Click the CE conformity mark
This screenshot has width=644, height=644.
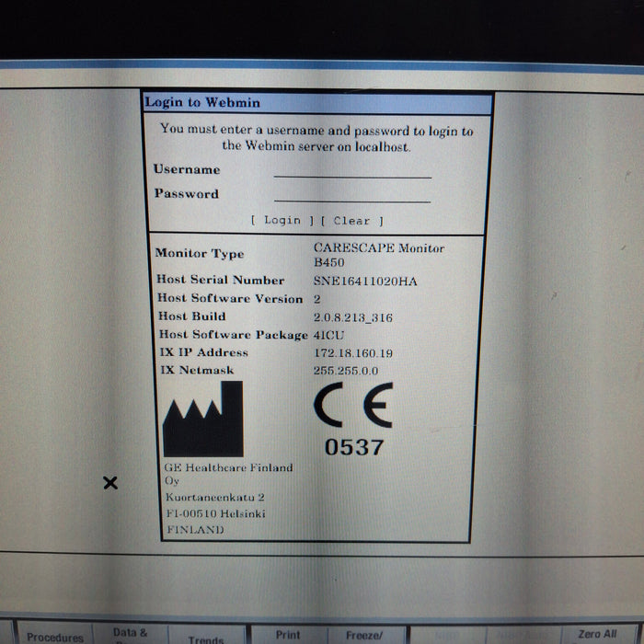[x=353, y=405]
